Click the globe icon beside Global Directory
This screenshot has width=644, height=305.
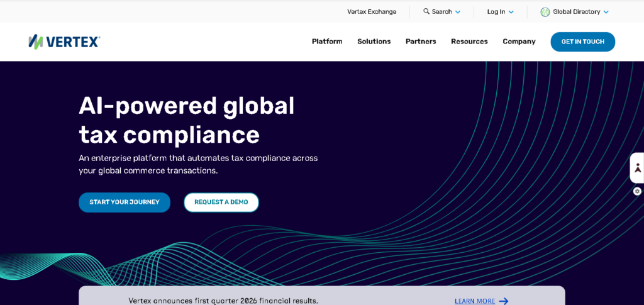pyautogui.click(x=545, y=12)
